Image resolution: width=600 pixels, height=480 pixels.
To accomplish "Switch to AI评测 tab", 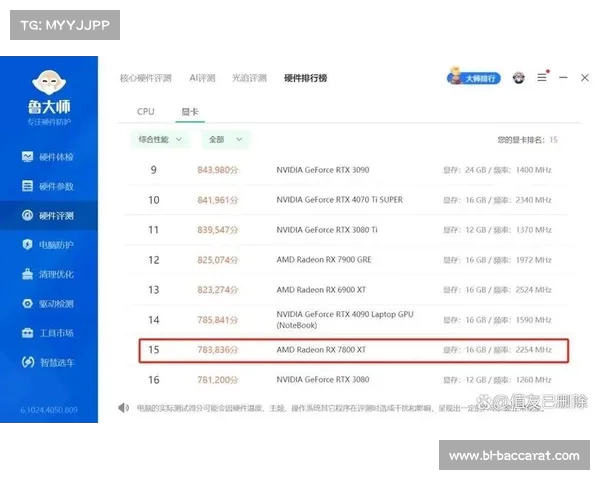I will [202, 78].
